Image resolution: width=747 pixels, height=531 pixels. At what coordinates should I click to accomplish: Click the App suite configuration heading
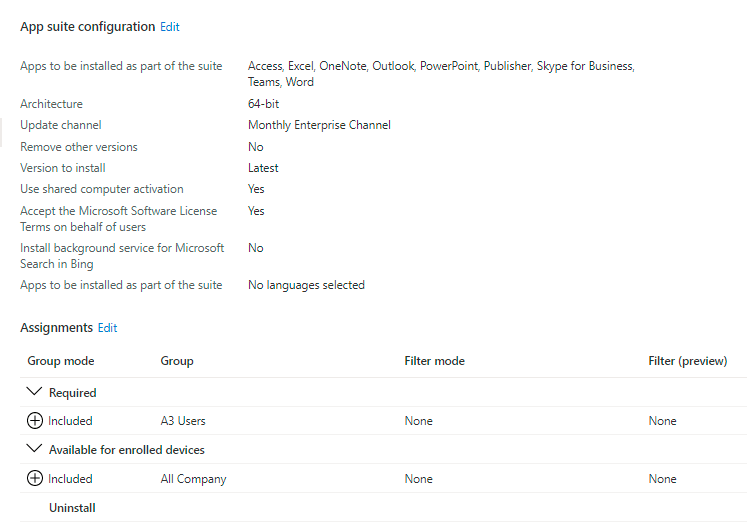88,27
